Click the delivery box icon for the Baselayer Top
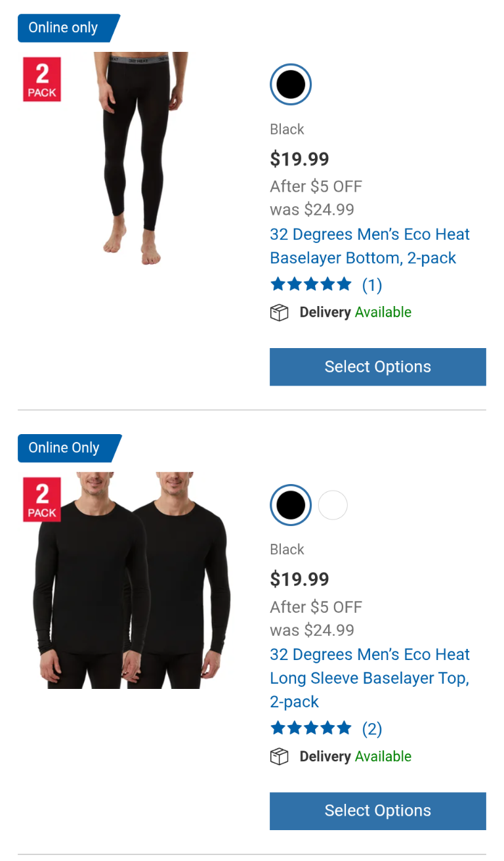 tap(280, 757)
